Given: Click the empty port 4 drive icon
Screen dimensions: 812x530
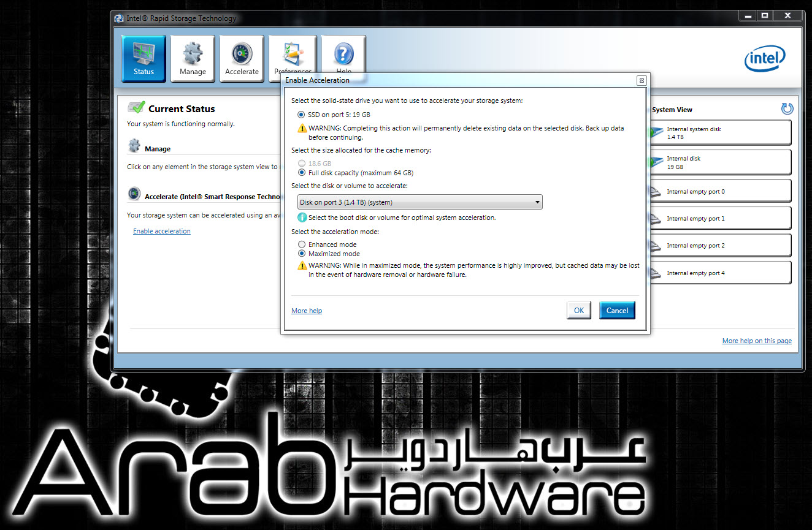Looking at the screenshot, I should tap(656, 274).
